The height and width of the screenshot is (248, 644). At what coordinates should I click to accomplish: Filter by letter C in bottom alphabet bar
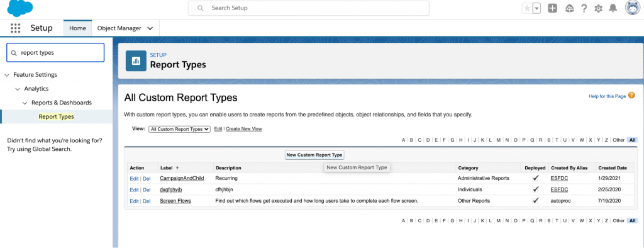tap(419, 221)
